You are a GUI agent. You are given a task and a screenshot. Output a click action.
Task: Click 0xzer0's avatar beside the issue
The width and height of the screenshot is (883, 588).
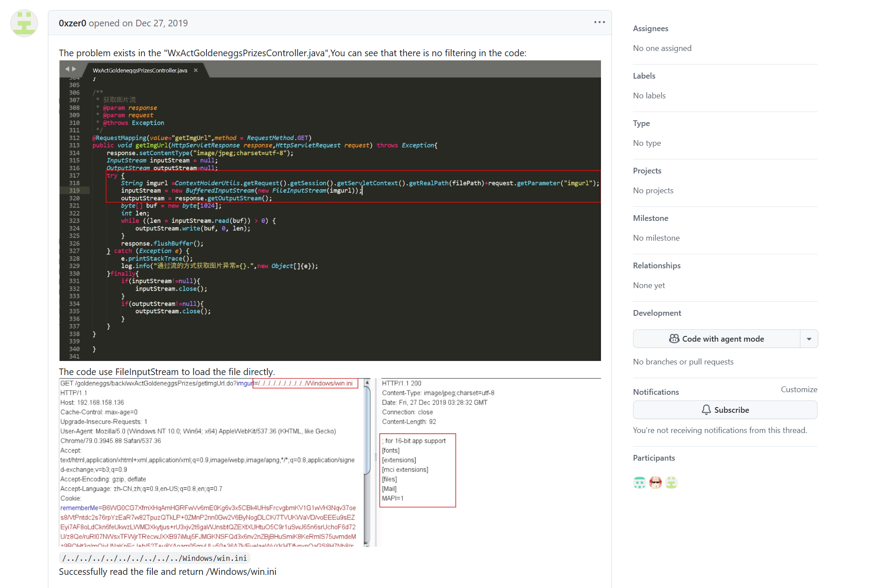(x=24, y=23)
